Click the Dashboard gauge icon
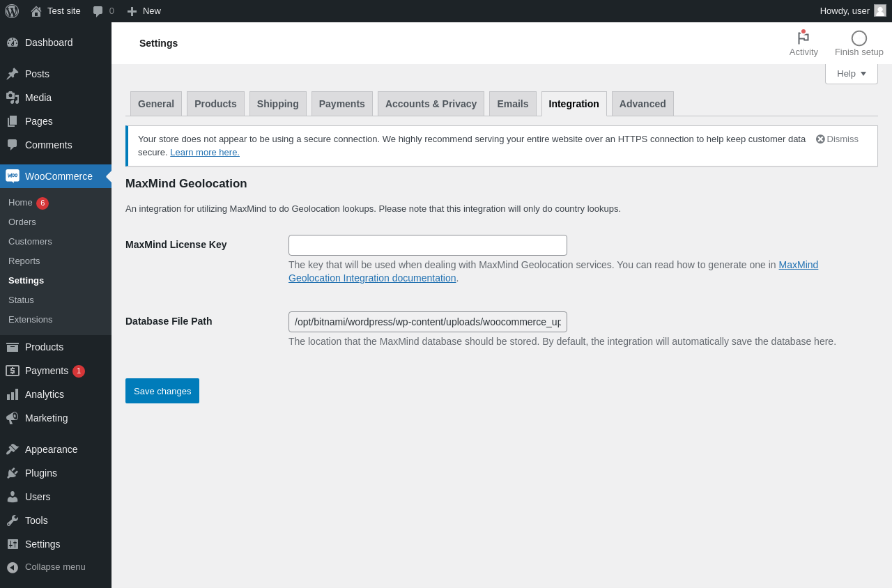Screen dimensions: 892x588 [x=13, y=42]
